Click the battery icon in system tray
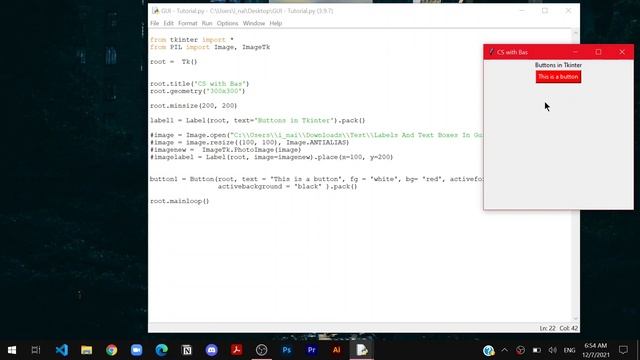This screenshot has height=360, width=640. point(537,350)
